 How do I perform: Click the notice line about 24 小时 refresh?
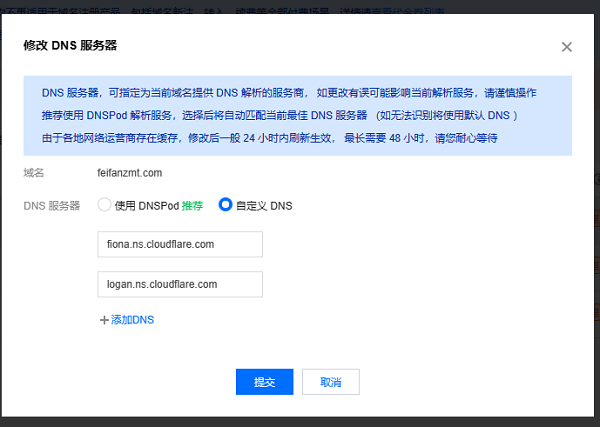[x=269, y=138]
